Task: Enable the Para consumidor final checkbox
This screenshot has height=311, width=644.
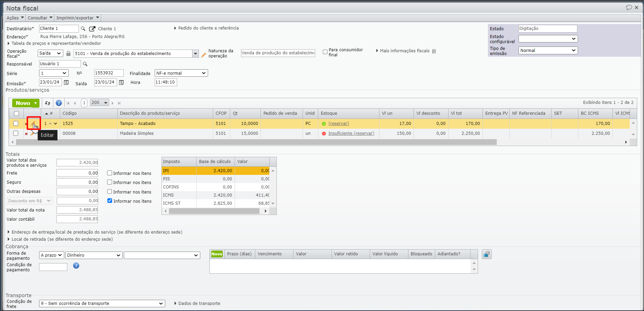Action: click(325, 52)
